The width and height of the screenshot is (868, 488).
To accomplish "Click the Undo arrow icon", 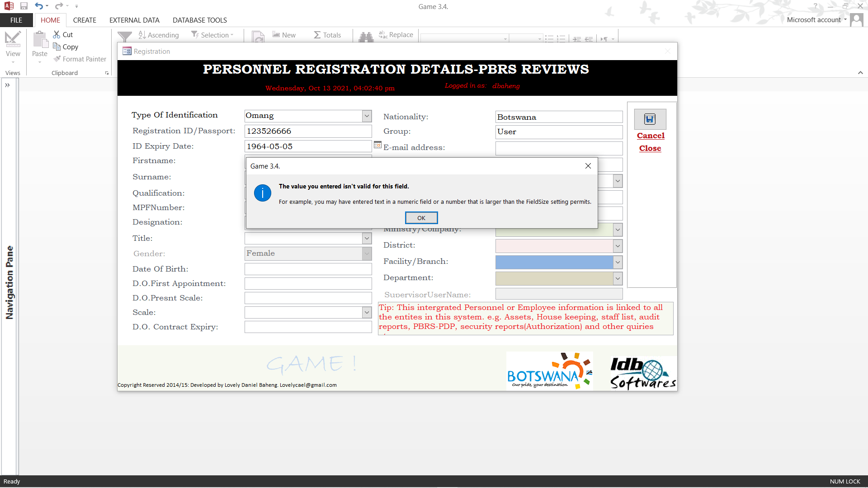I will [39, 6].
